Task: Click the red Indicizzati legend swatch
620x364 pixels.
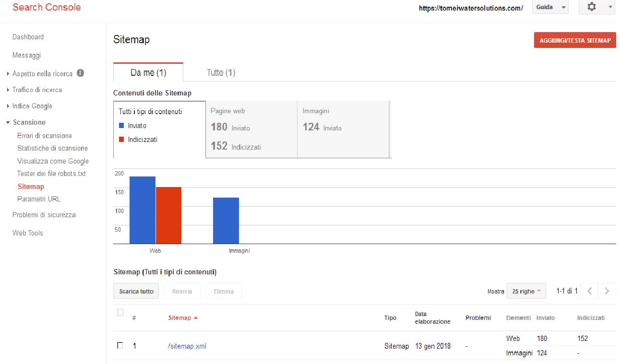Action: pyautogui.click(x=121, y=140)
